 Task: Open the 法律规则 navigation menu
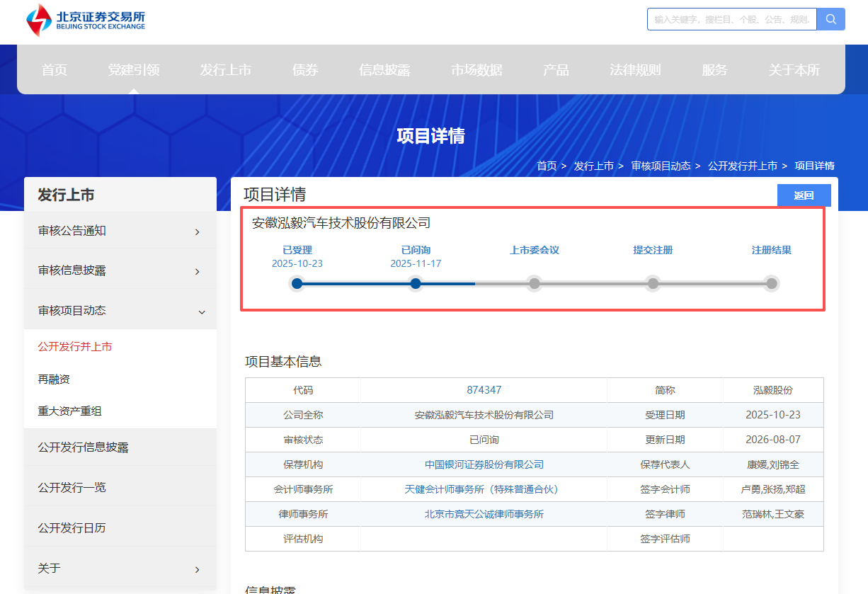(635, 69)
